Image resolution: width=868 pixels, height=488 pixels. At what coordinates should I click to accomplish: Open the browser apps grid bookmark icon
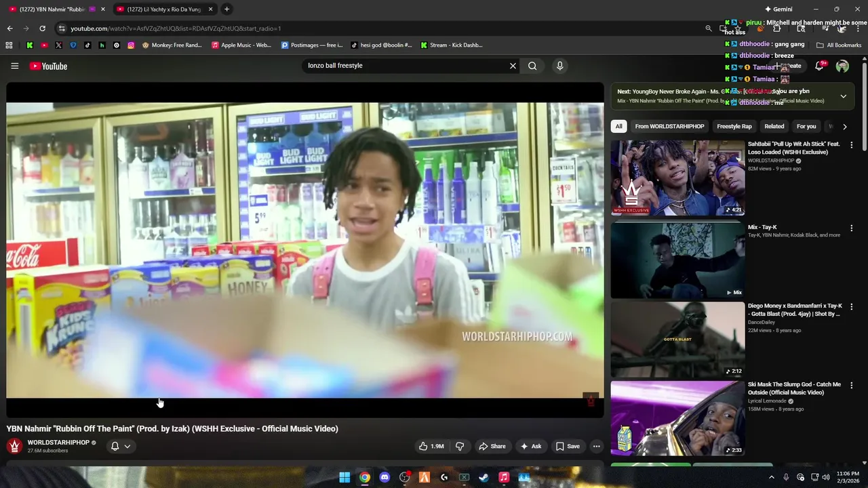(x=9, y=45)
